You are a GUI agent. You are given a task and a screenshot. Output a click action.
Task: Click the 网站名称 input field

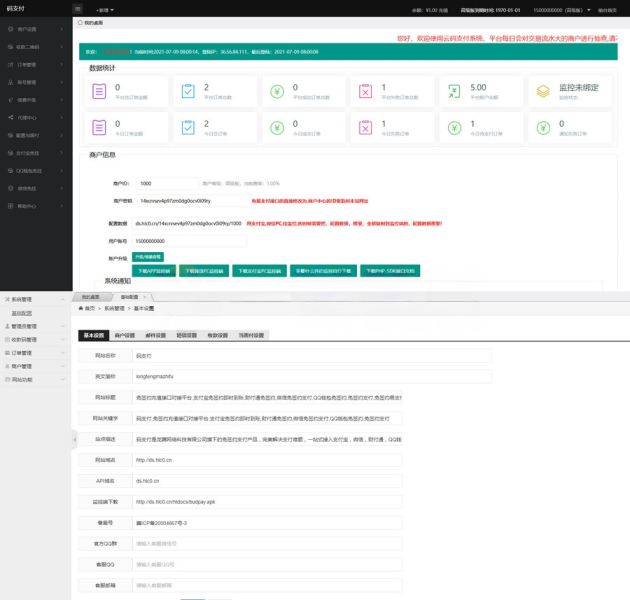coord(310,355)
